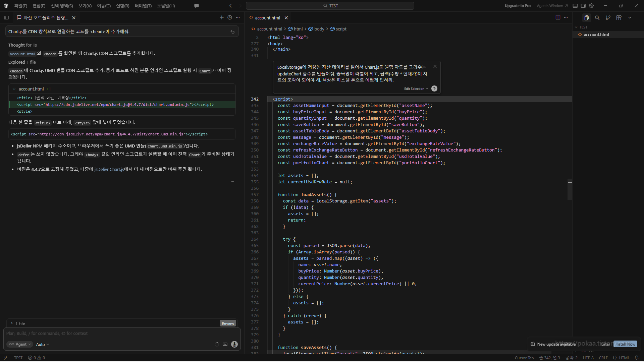Image resolution: width=644 pixels, height=362 pixels.
Task: Click the Review button
Action: tap(228, 323)
